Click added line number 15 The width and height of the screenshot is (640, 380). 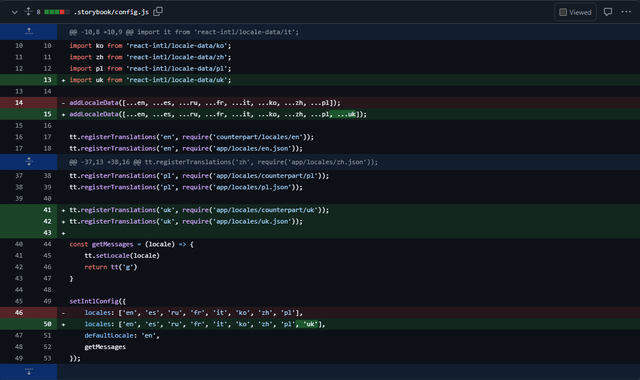click(47, 114)
